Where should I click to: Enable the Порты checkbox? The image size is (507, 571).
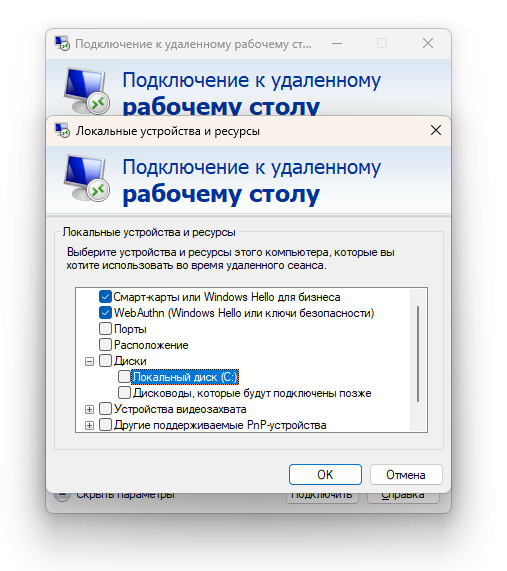tap(105, 328)
